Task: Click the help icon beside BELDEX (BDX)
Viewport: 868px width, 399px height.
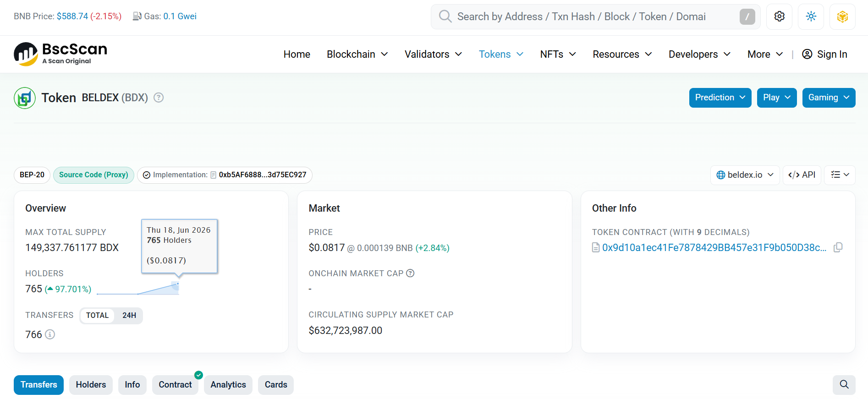Action: [x=159, y=98]
